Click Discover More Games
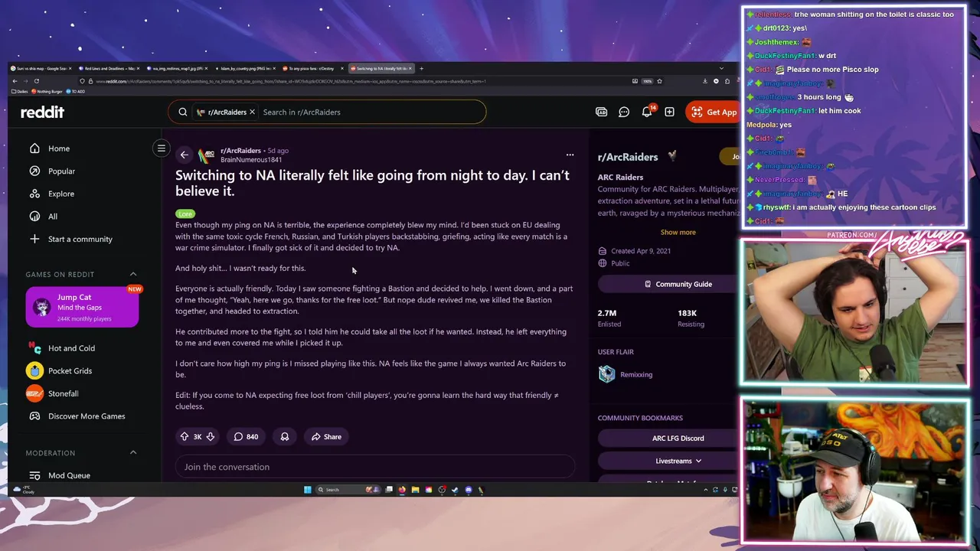980x551 pixels. [x=87, y=416]
